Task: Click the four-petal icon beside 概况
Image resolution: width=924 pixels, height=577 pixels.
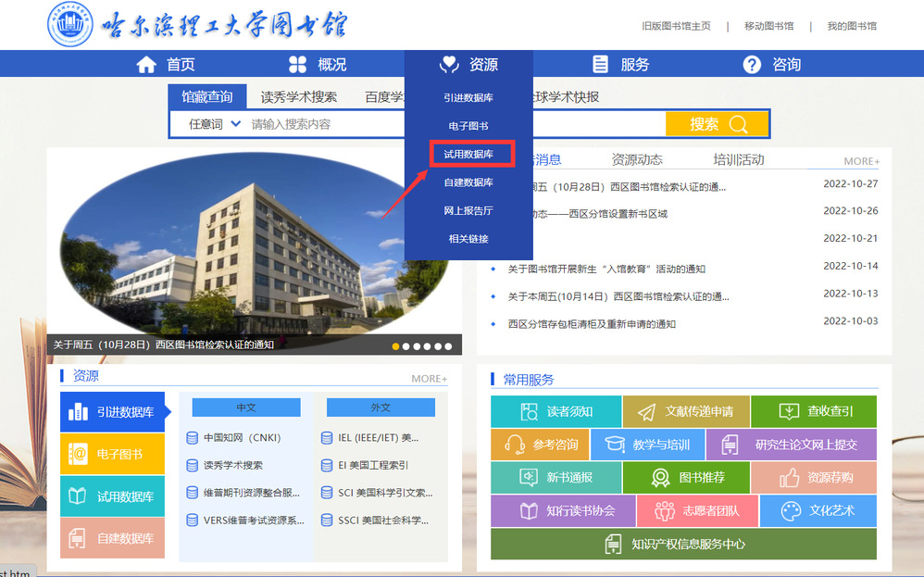Action: pos(297,64)
